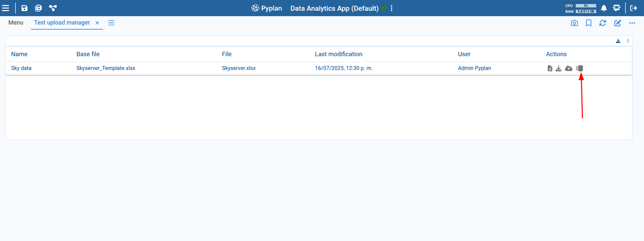Screen dimensions: 644x241
Task: Click the Skyserver_Template.xlsx base file
Action: coord(106,68)
